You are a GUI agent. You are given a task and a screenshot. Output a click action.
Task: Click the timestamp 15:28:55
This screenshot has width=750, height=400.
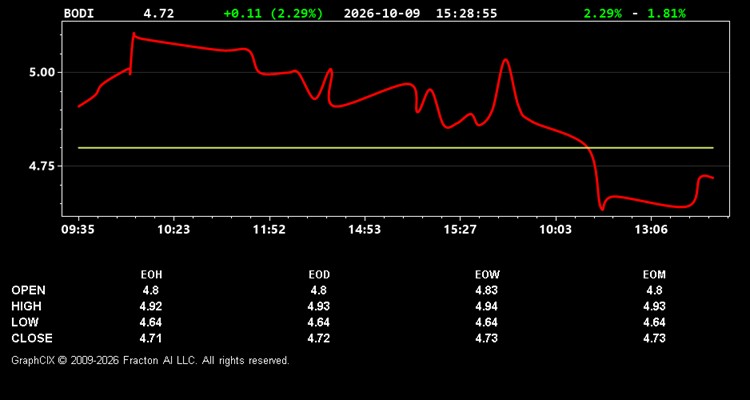pos(466,13)
